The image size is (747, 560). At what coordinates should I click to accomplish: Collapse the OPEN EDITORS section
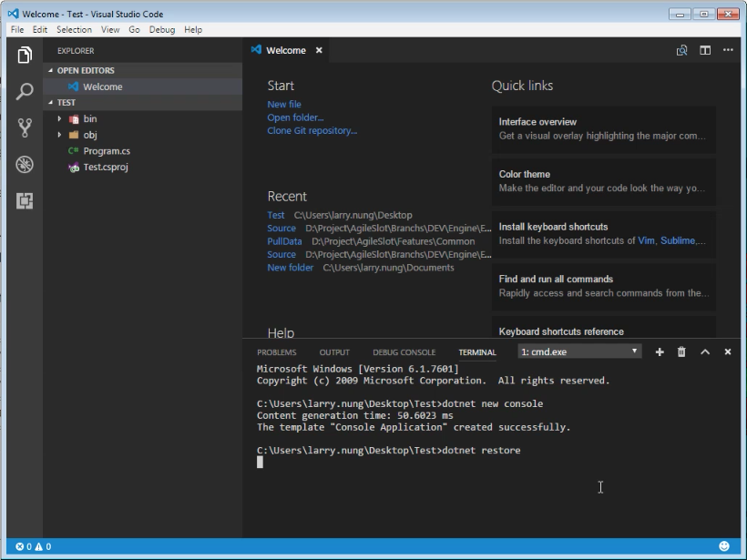50,70
